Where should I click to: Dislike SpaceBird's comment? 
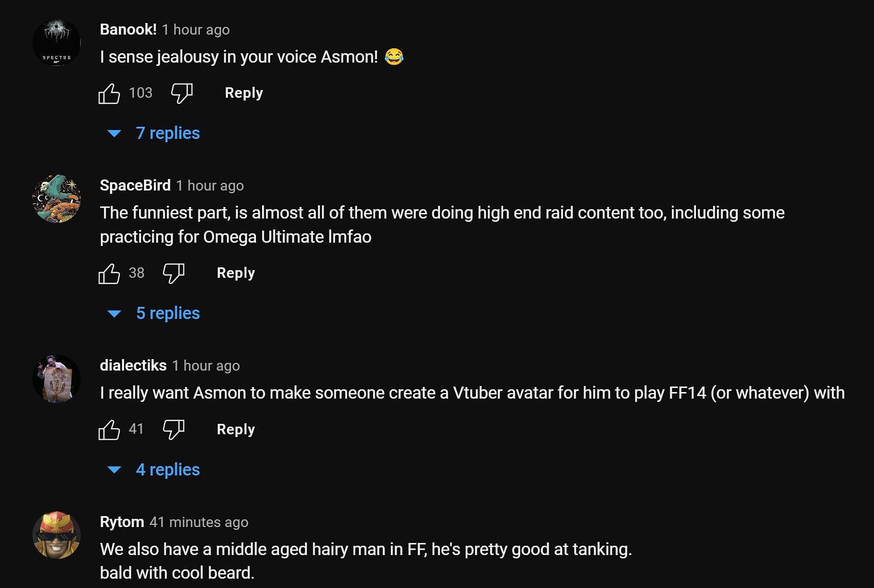(174, 273)
